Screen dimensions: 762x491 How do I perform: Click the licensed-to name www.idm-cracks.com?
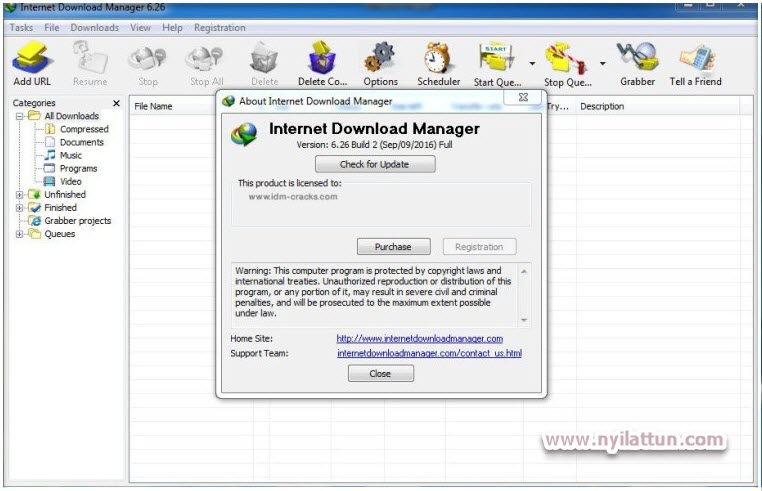293,196
